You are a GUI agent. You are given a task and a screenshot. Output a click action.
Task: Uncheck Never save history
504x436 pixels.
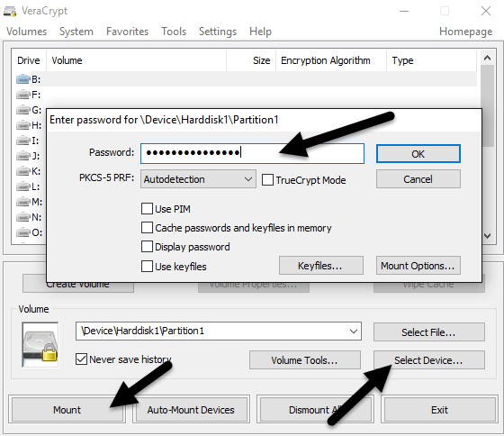point(81,359)
